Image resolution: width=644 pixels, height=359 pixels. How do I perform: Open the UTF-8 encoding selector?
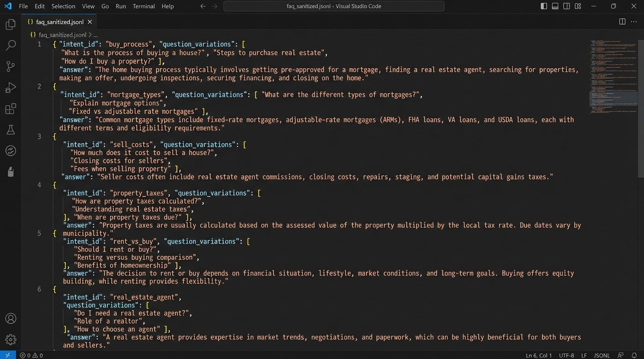(566, 355)
